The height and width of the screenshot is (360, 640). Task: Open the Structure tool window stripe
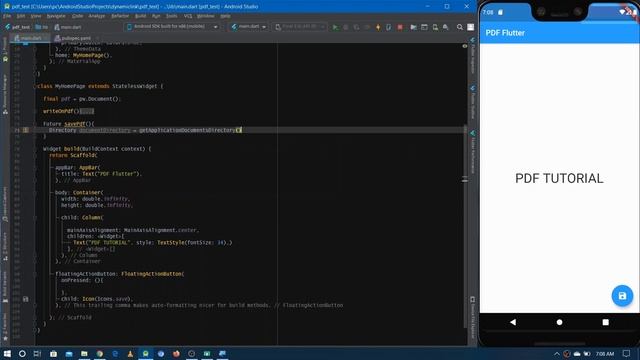(x=5, y=246)
